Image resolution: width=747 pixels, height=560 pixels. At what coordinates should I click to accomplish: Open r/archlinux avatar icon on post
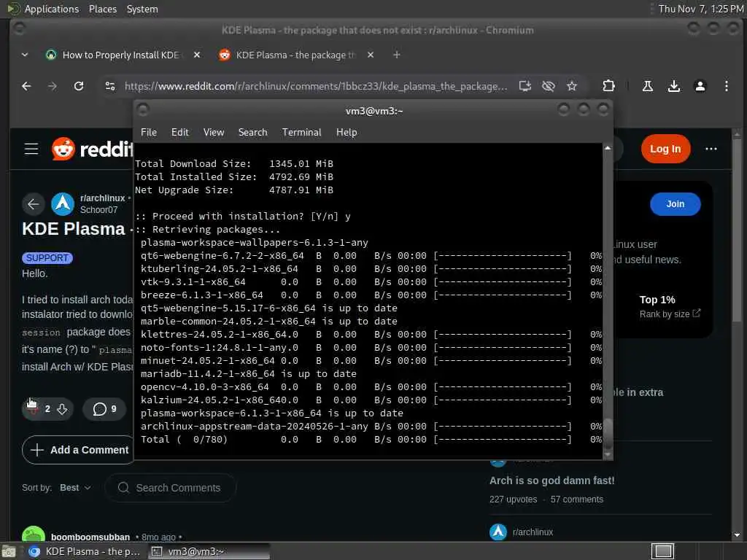pyautogui.click(x=63, y=204)
